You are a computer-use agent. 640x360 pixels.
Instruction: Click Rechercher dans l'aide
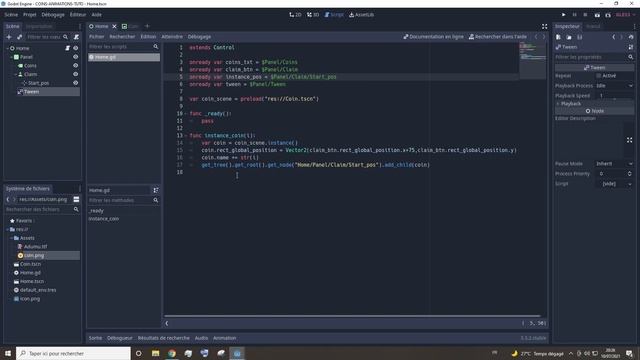[498, 37]
